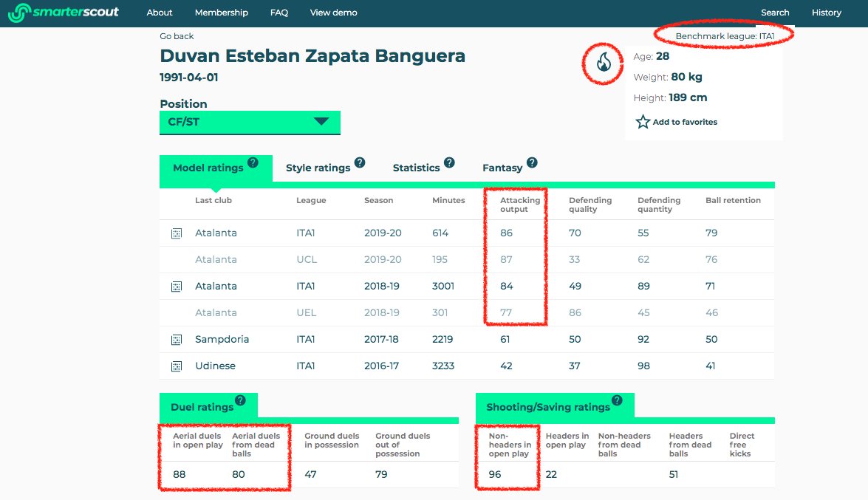
Task: Click Udinese club name
Action: [x=216, y=366]
